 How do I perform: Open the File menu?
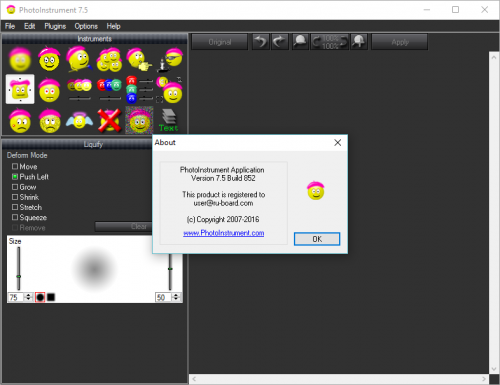click(x=10, y=26)
